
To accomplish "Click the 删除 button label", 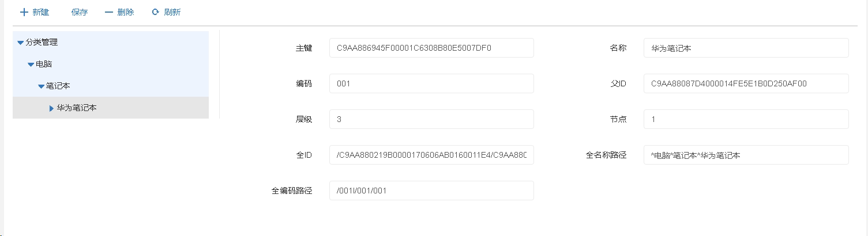I will [x=125, y=12].
